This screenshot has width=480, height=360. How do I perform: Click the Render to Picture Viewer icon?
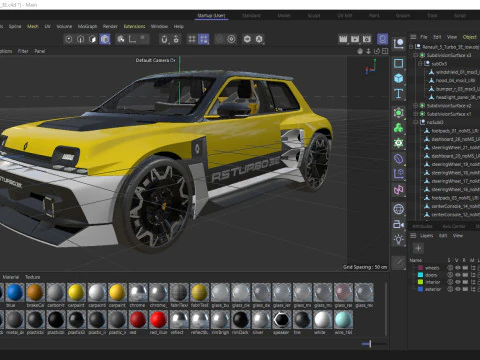pos(355,39)
